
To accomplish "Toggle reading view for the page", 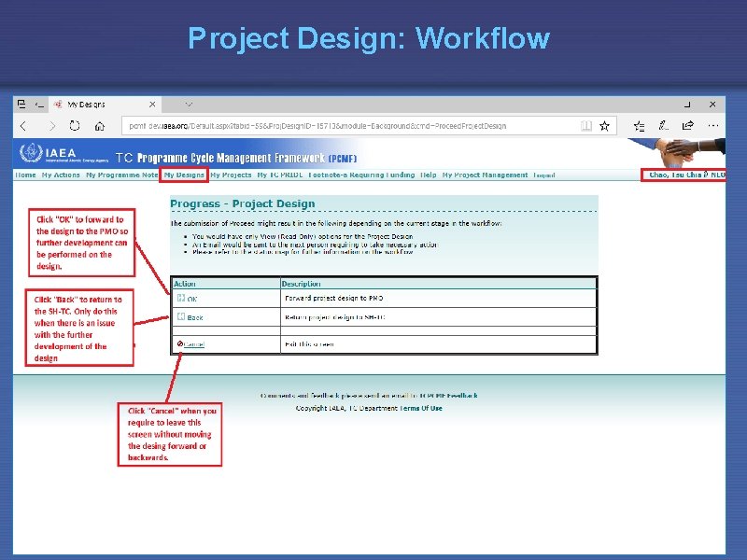I will [585, 123].
